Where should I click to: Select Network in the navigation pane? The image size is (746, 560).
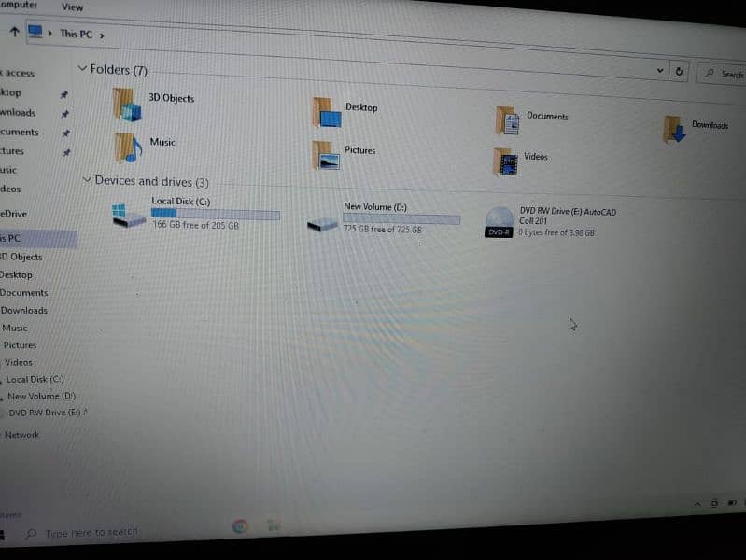(21, 435)
